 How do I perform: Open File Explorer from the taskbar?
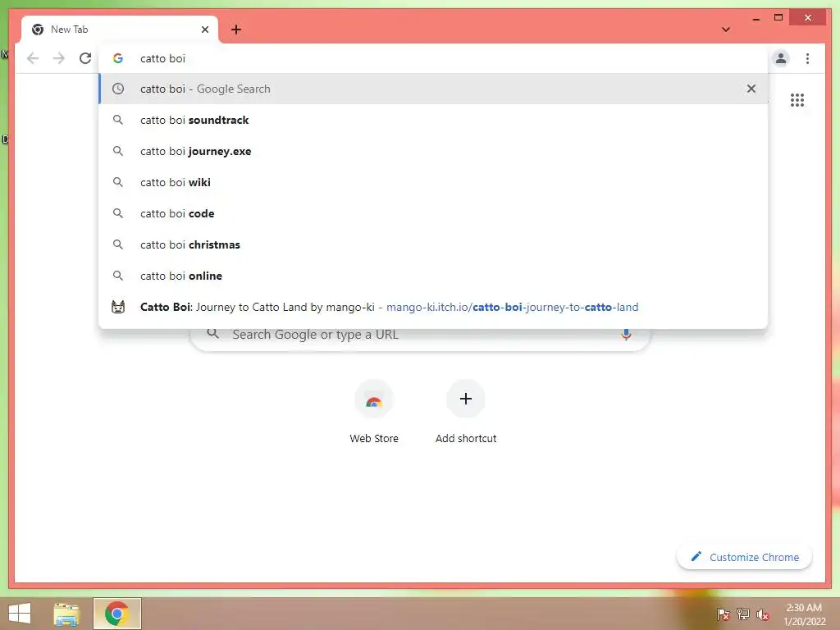(66, 614)
